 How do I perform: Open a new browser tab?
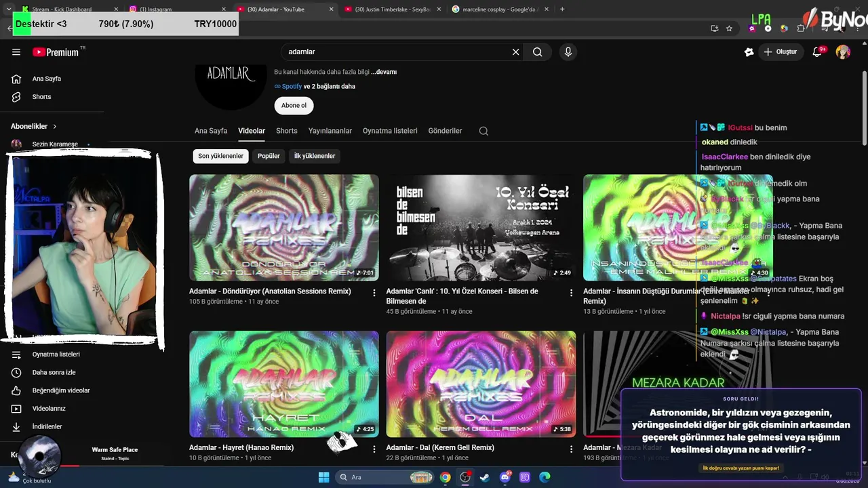[x=562, y=9]
